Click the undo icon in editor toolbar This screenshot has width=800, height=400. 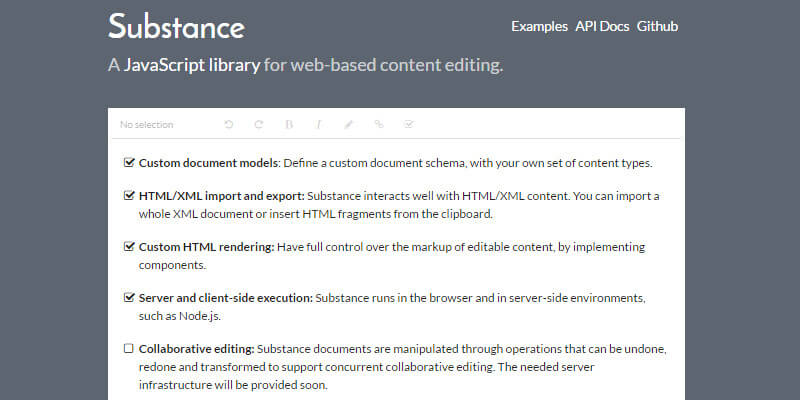229,125
